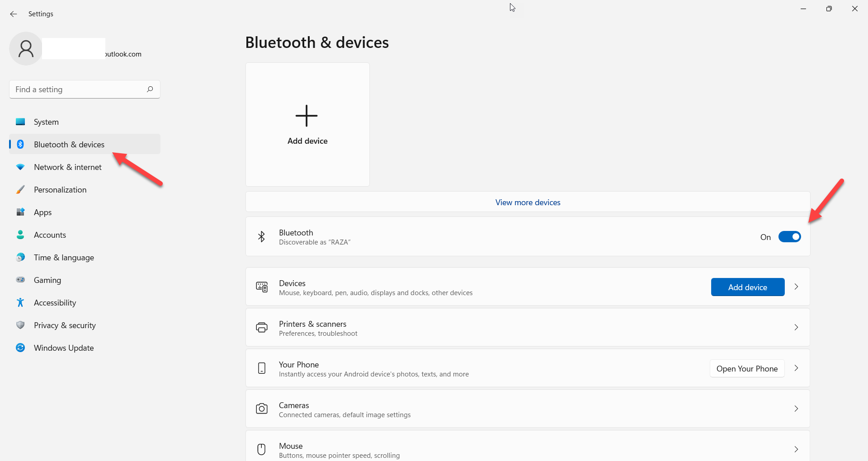Click the search magnifier icon
This screenshot has height=461, width=868.
[150, 89]
